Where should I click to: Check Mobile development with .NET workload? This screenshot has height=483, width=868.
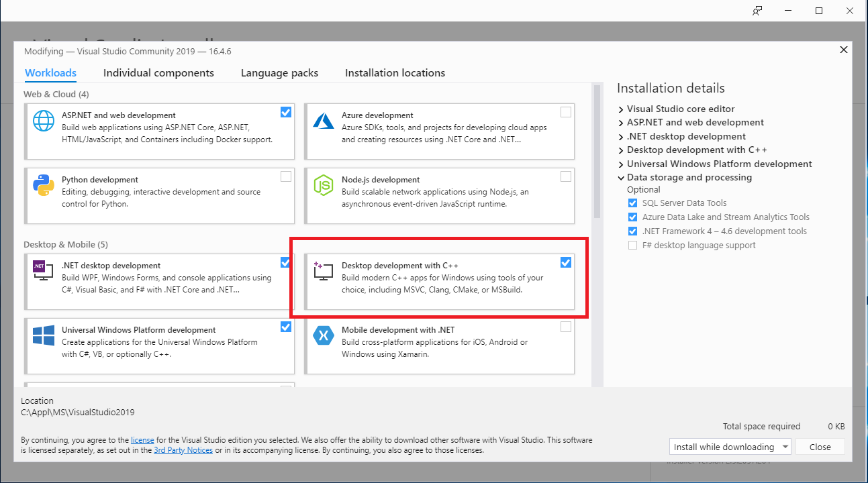click(x=566, y=327)
